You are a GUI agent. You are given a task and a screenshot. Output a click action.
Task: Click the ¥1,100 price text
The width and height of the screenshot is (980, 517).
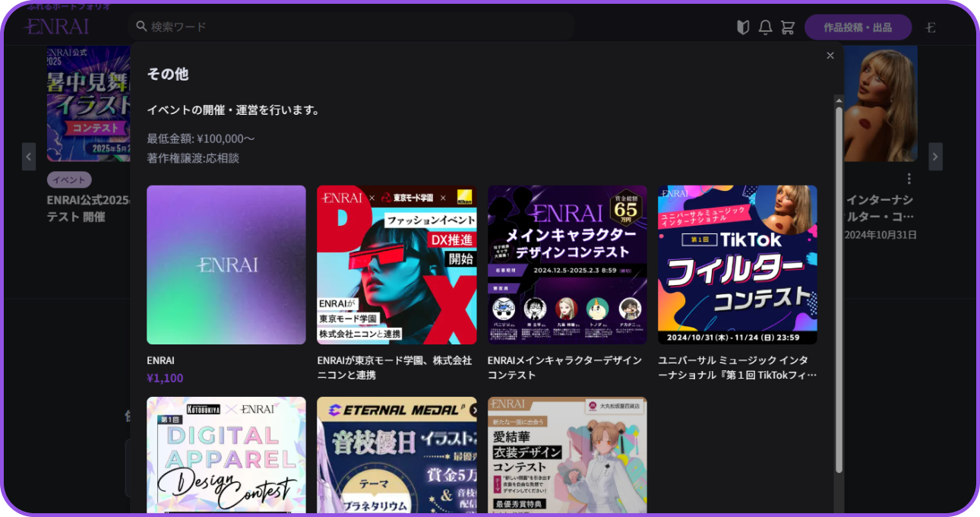point(165,378)
